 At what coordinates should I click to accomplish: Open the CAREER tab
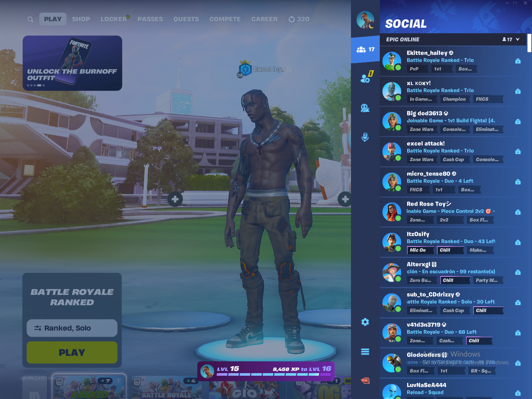[265, 19]
